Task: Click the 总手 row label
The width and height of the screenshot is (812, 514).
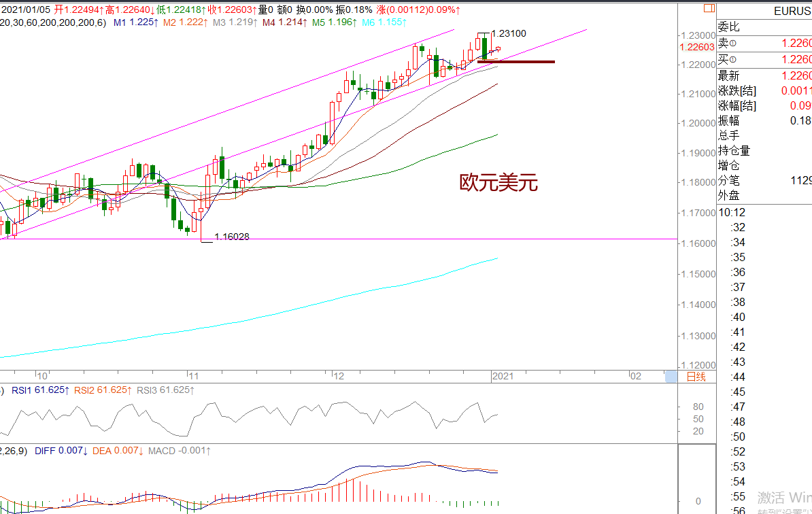Action: pos(728,135)
